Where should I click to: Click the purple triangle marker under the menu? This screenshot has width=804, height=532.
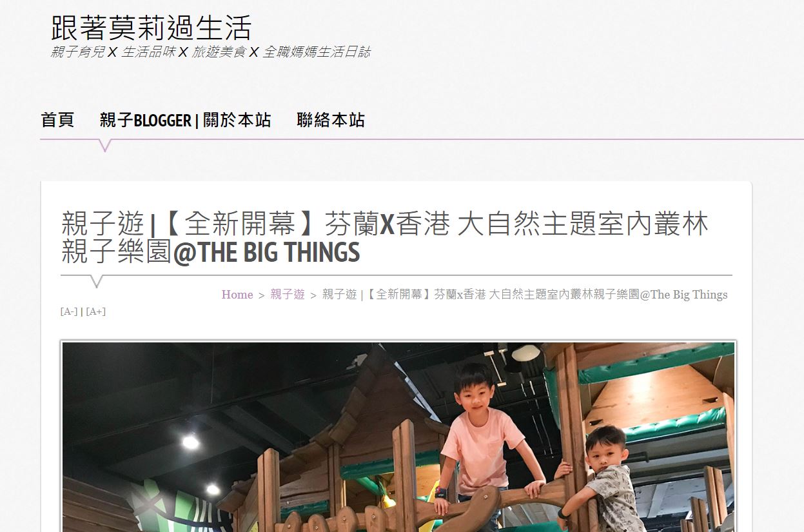tap(105, 146)
